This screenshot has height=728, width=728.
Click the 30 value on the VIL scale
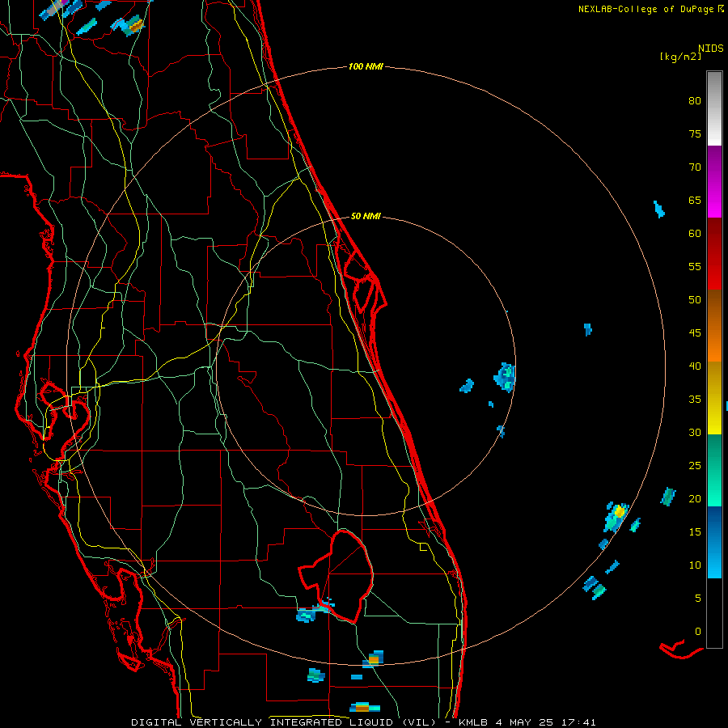(x=695, y=432)
